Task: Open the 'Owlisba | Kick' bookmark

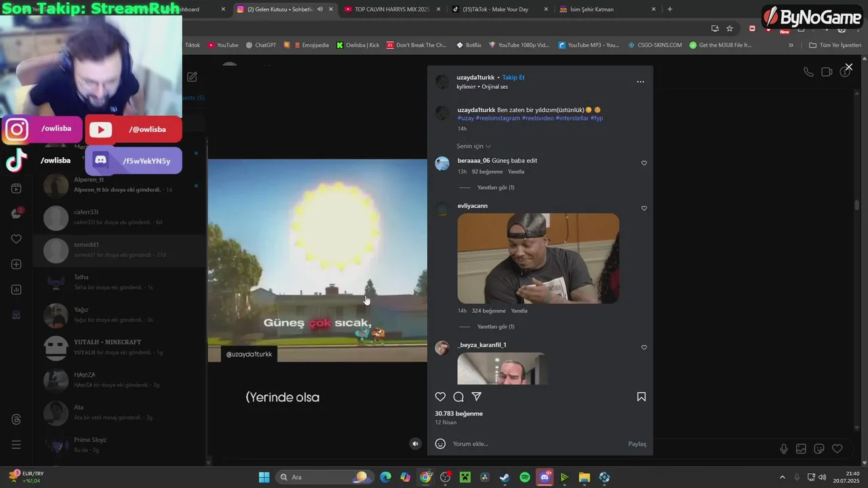Action: 358,45
